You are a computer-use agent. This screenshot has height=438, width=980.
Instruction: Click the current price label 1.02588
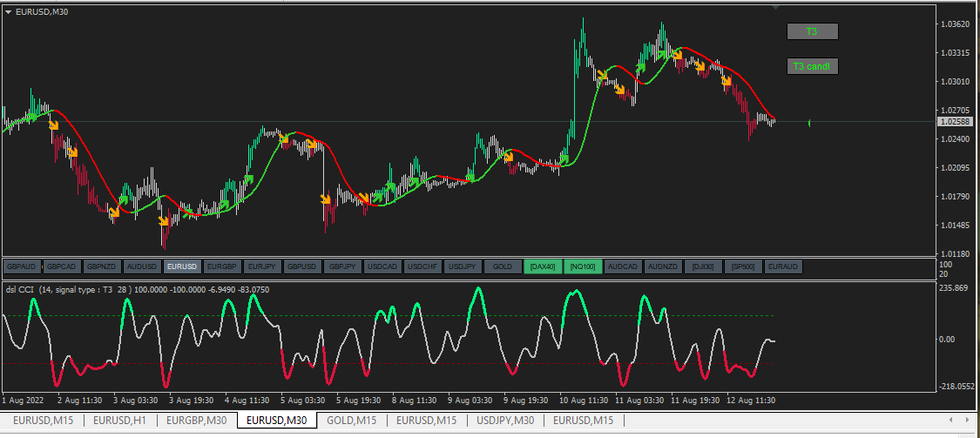coord(954,122)
